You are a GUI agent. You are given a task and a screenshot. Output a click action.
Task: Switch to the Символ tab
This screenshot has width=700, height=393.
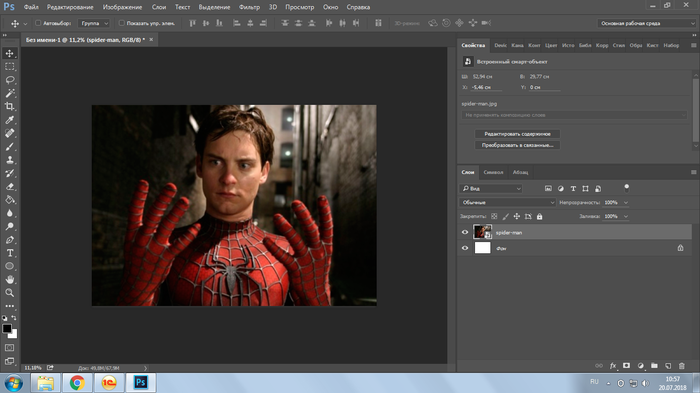pyautogui.click(x=493, y=172)
